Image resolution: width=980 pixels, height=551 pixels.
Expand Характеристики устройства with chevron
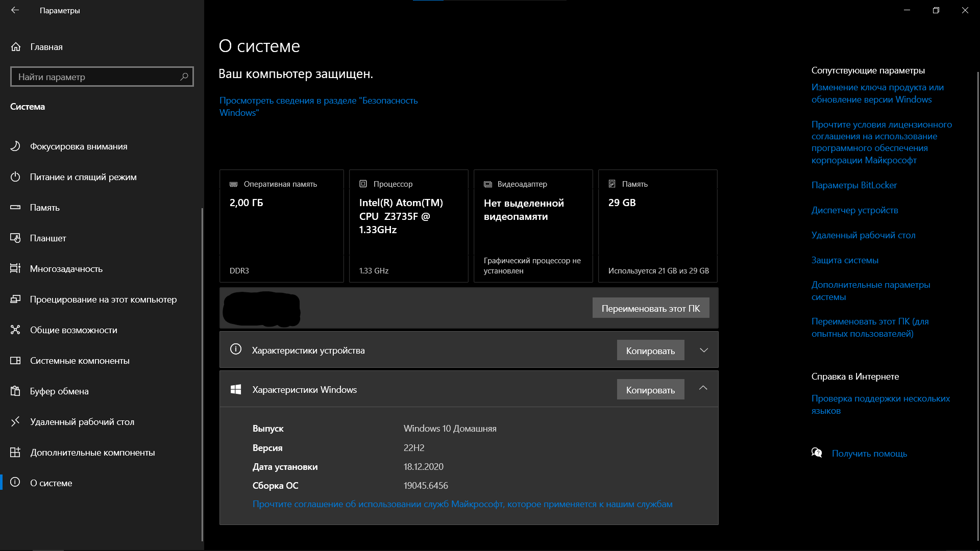coord(704,350)
